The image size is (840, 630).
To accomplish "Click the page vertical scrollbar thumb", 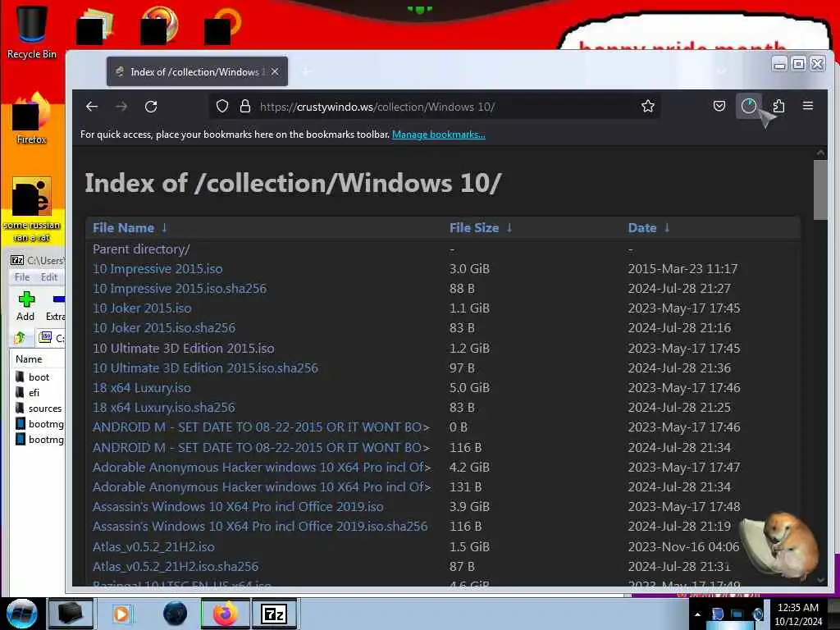I will 820,190.
